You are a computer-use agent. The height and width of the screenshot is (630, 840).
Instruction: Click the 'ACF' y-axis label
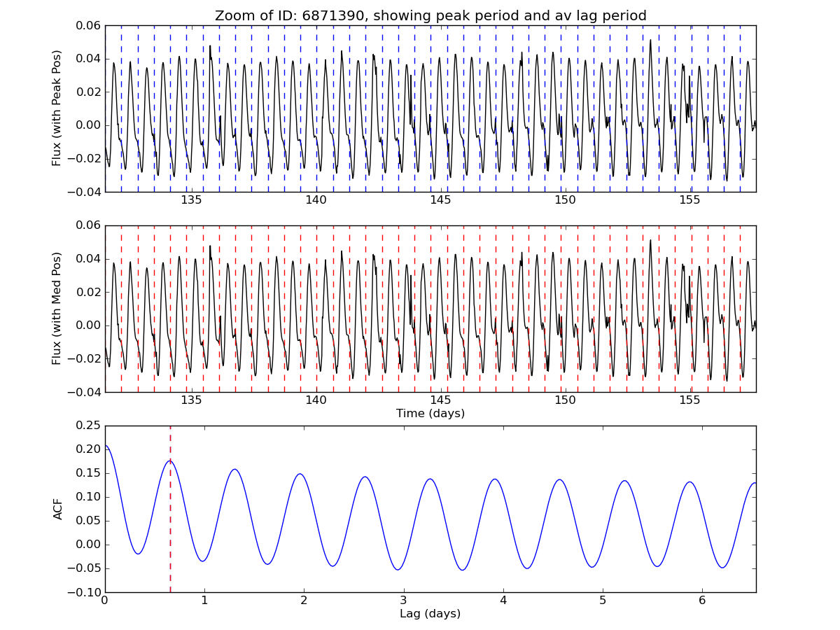(59, 509)
